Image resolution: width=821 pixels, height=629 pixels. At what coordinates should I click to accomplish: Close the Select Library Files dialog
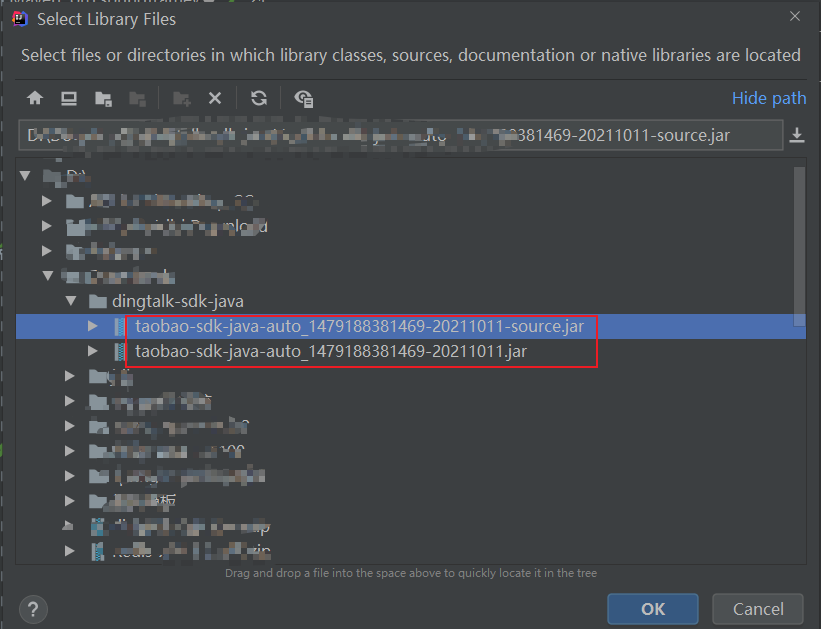pyautogui.click(x=794, y=16)
